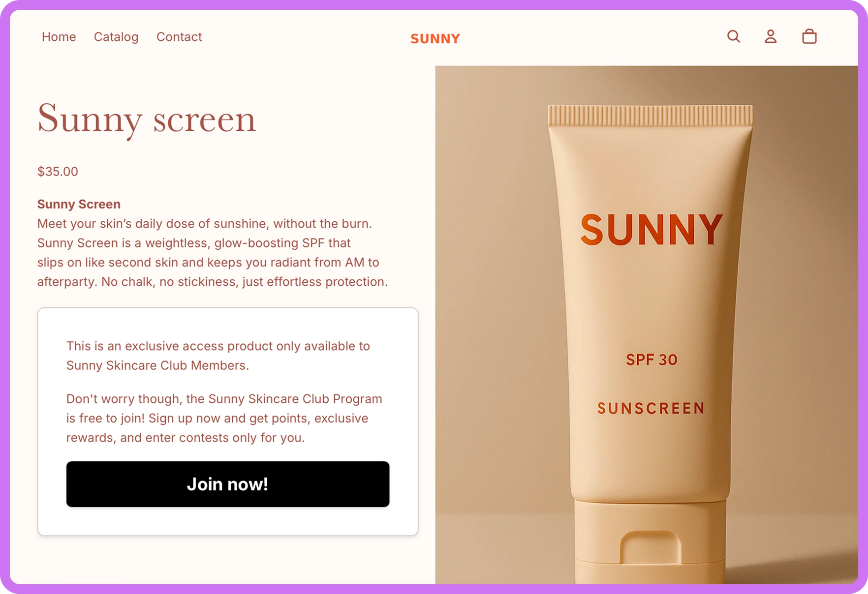Select the sunscreen tube product image
868x594 pixels.
pyautogui.click(x=647, y=325)
